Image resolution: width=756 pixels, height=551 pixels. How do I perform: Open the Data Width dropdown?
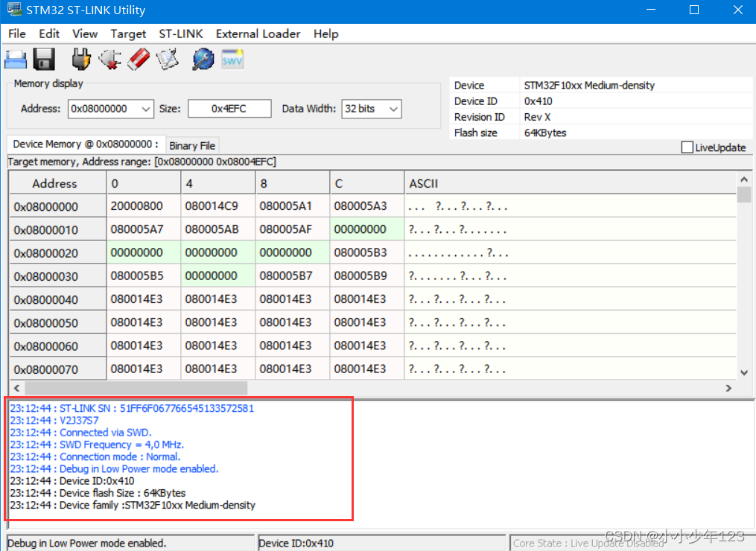pos(393,109)
